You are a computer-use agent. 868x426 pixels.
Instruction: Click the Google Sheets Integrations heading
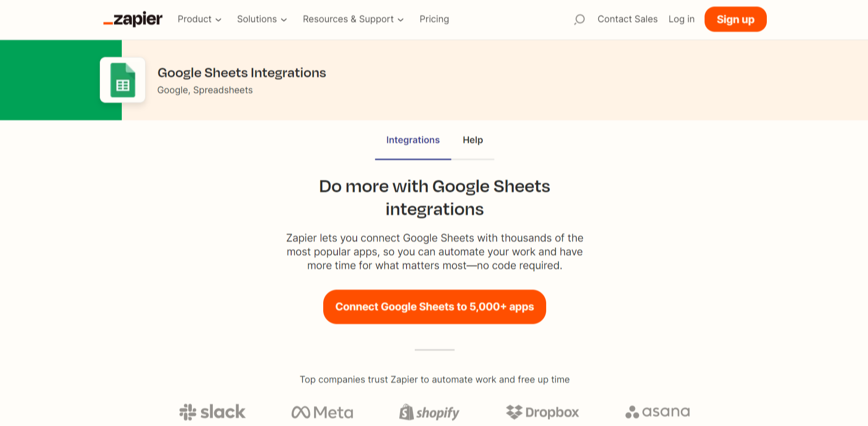tap(242, 72)
